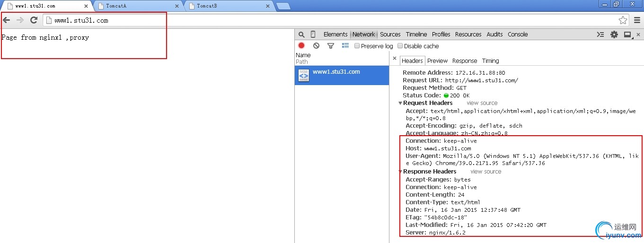Click the Request URL value http://www1.stu31.com/
644x243 pixels.
click(482, 80)
